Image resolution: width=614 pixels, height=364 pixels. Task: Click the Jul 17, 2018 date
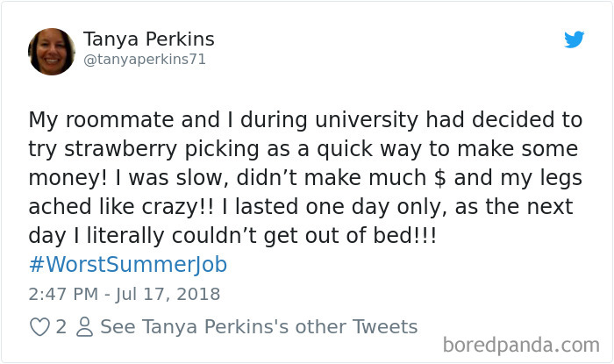coord(168,294)
